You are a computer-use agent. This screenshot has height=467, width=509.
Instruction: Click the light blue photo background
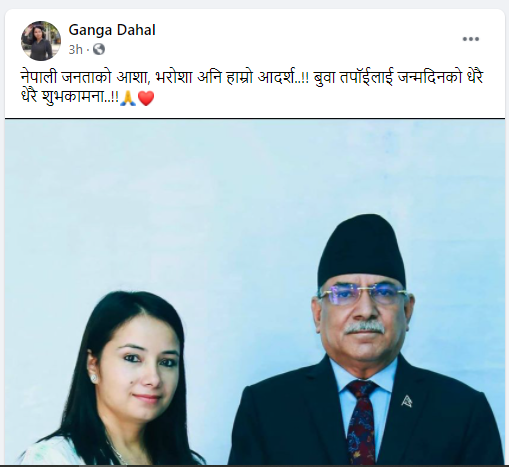tap(167, 200)
